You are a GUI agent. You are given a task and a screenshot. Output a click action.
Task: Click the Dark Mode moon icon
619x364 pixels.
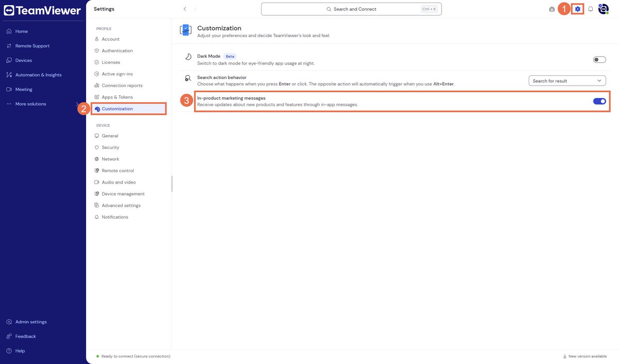click(x=188, y=57)
